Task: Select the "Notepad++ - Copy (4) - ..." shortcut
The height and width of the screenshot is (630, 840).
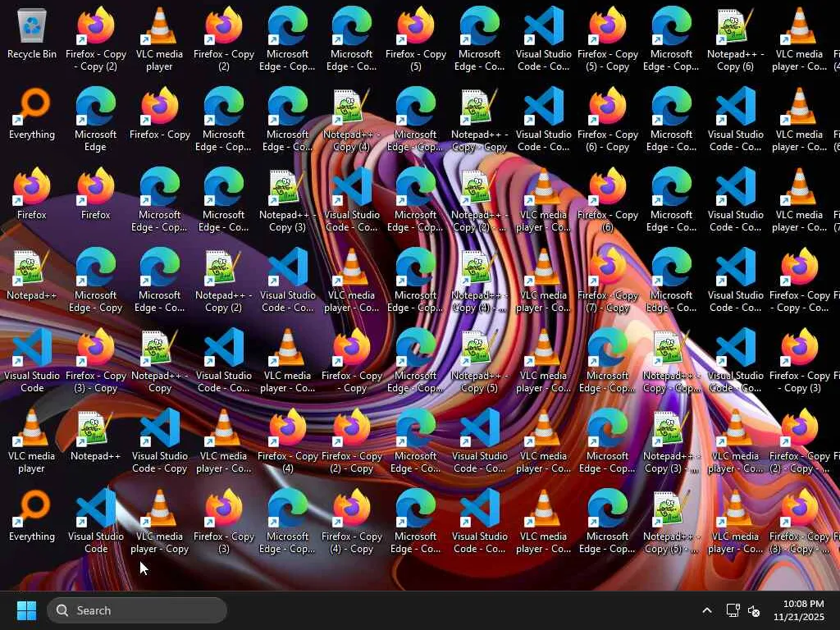Action: click(x=479, y=281)
